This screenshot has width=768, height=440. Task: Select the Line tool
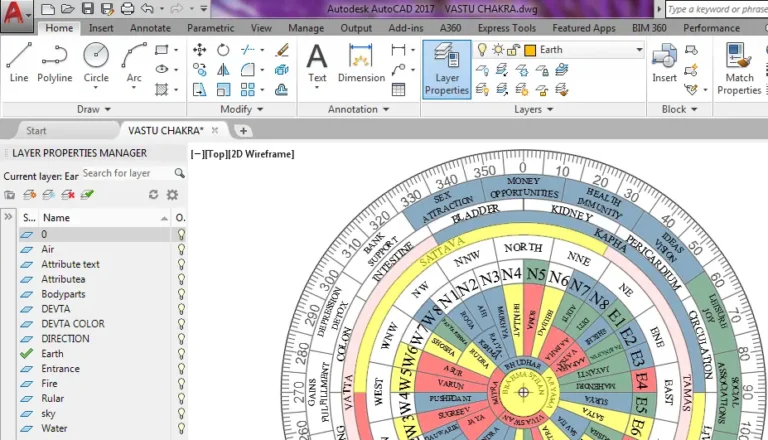(x=19, y=63)
